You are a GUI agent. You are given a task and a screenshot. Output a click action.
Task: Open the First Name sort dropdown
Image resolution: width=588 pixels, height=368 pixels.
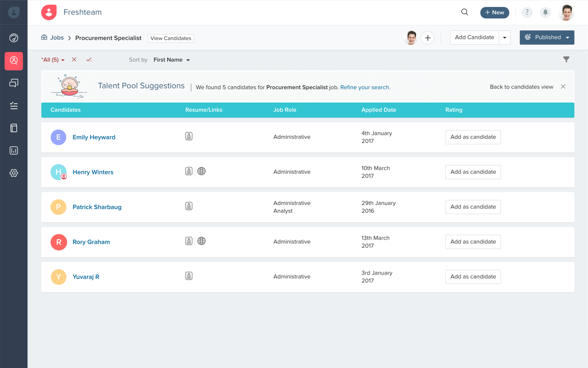click(172, 60)
